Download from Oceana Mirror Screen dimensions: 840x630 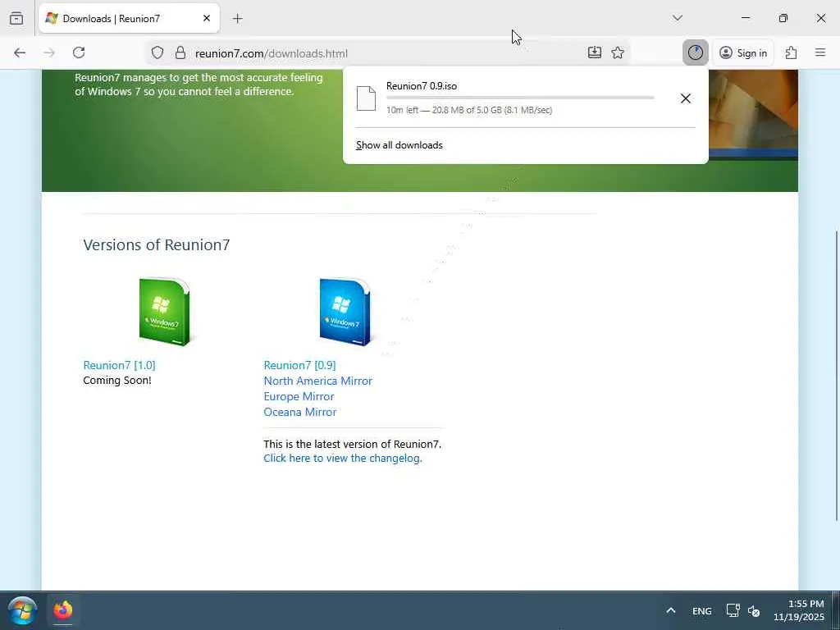pyautogui.click(x=300, y=412)
